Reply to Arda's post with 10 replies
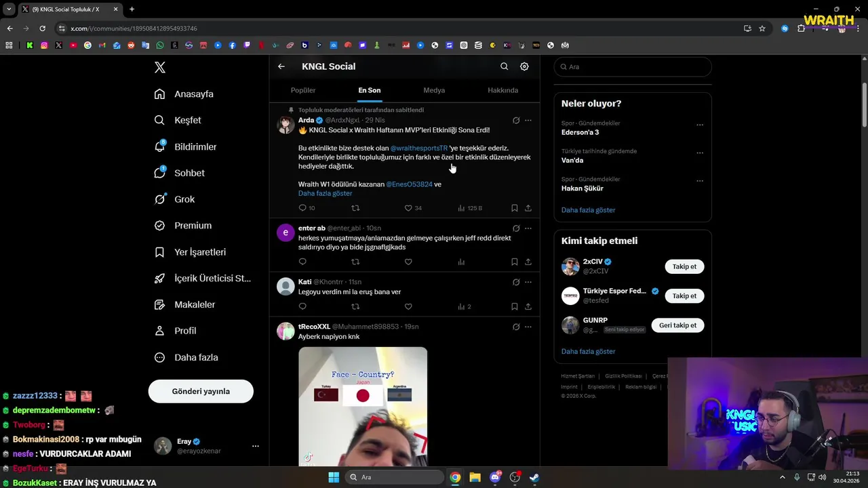The height and width of the screenshot is (488, 868). (307, 208)
